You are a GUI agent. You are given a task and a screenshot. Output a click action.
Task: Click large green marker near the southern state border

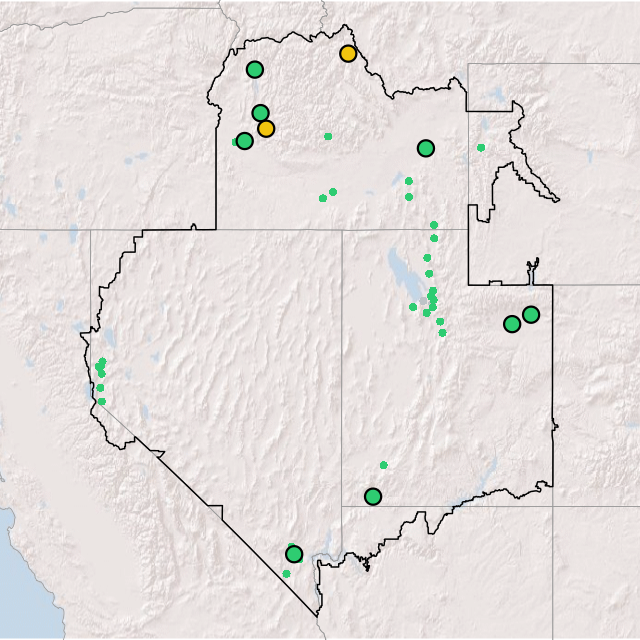pos(373,496)
